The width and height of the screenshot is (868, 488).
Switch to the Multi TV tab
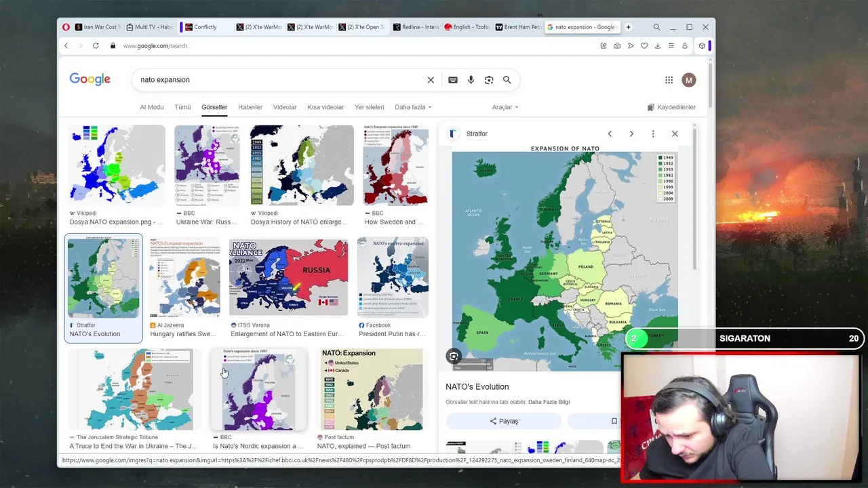(150, 27)
